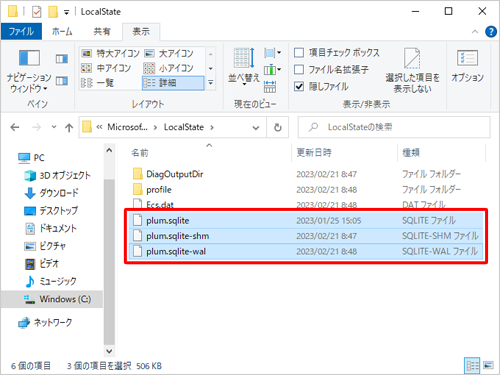The image size is (500, 375).
Task: Select 詳細 details layout
Action: [173, 83]
